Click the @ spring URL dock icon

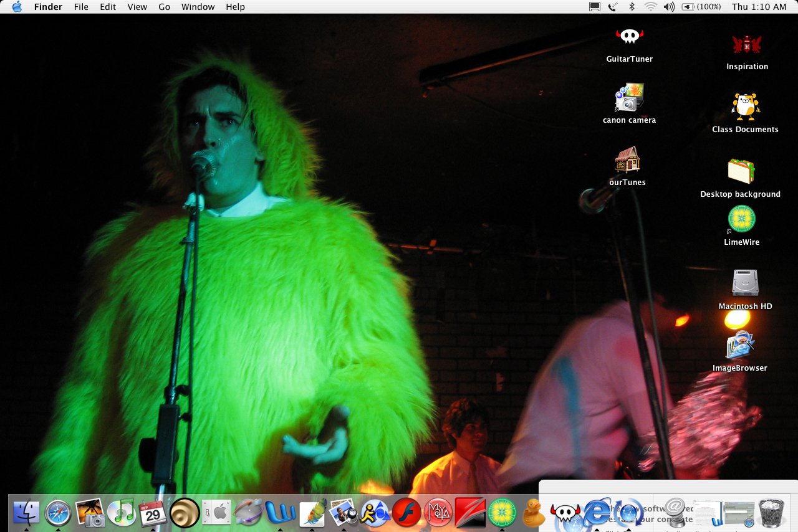676,513
